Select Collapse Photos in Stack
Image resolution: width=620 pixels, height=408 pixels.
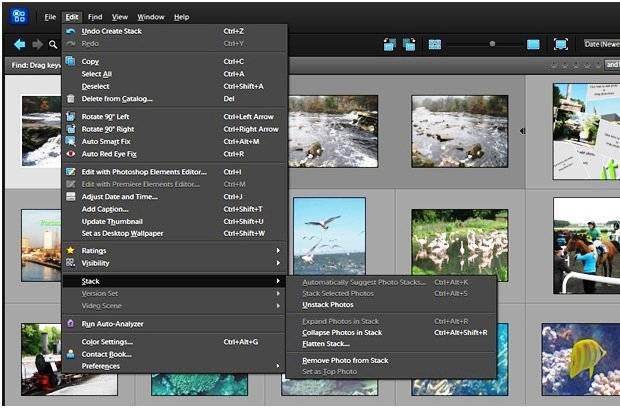[x=342, y=332]
